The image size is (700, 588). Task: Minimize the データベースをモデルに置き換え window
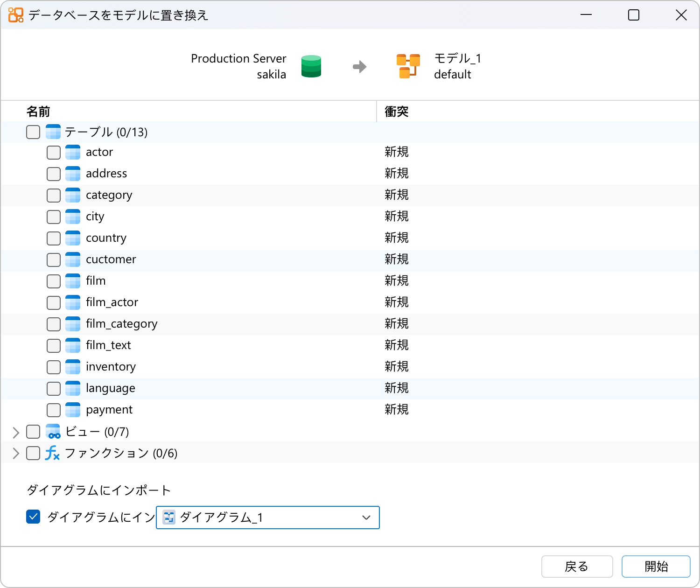pos(586,15)
